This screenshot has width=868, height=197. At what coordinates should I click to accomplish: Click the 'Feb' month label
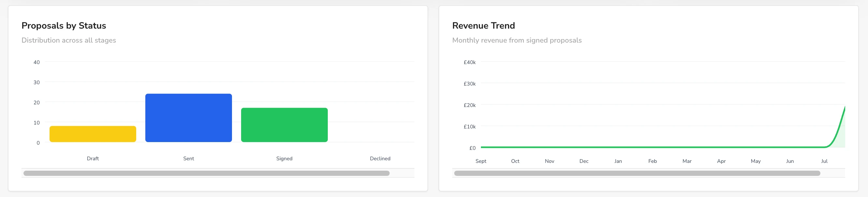click(652, 161)
